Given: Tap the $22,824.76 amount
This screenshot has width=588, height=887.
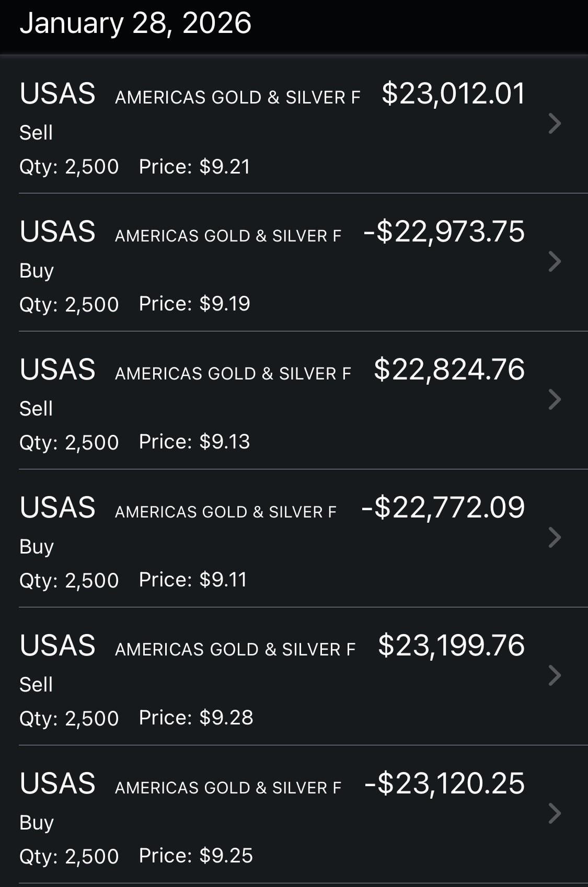Looking at the screenshot, I should (x=449, y=370).
